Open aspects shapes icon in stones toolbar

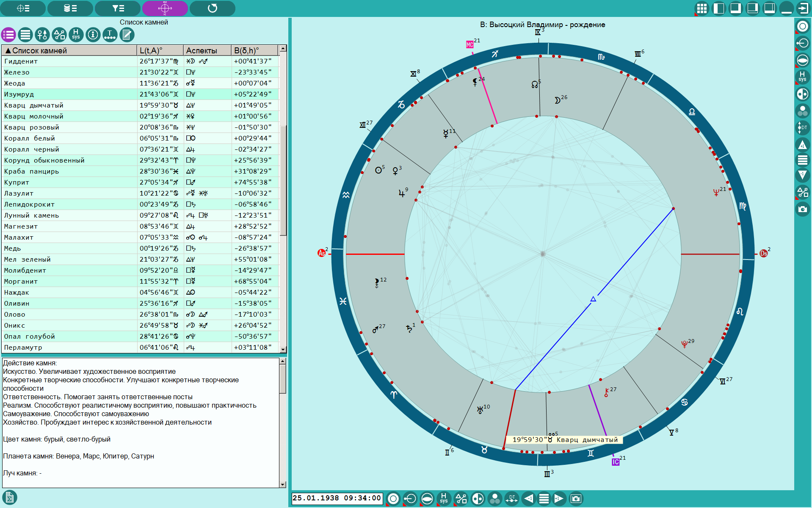coord(59,35)
